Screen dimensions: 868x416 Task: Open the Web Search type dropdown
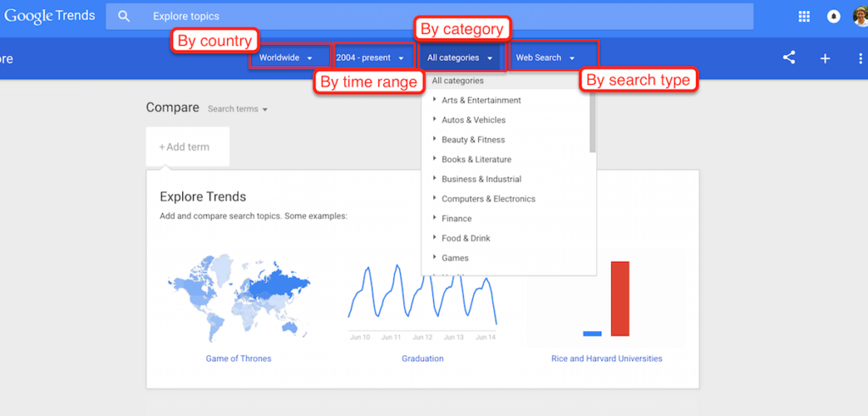(545, 58)
